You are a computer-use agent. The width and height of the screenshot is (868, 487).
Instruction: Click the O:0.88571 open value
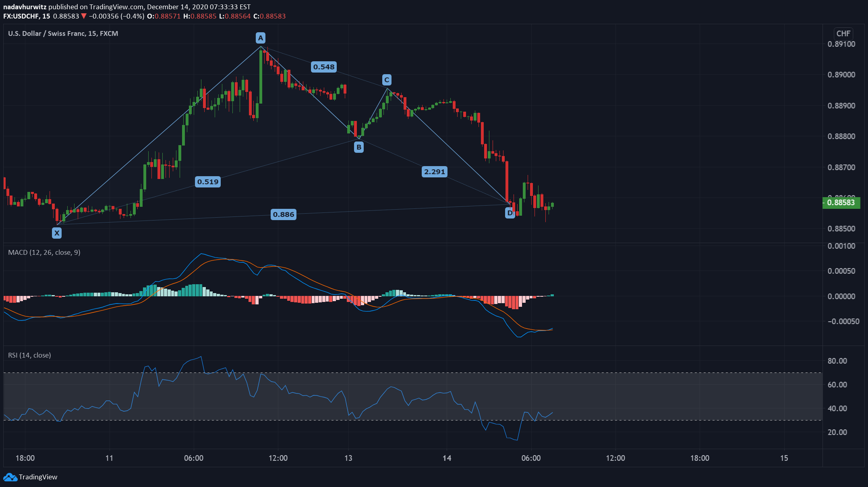tap(164, 16)
